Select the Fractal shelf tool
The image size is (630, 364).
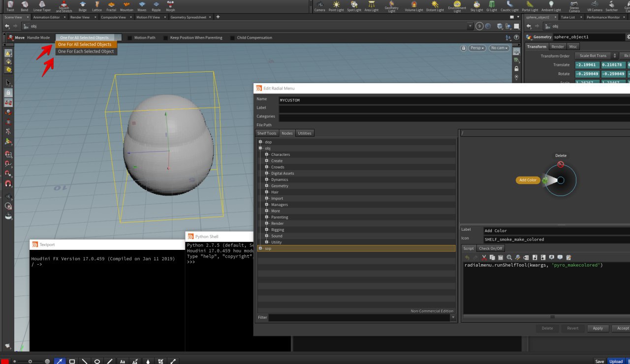pos(111,6)
